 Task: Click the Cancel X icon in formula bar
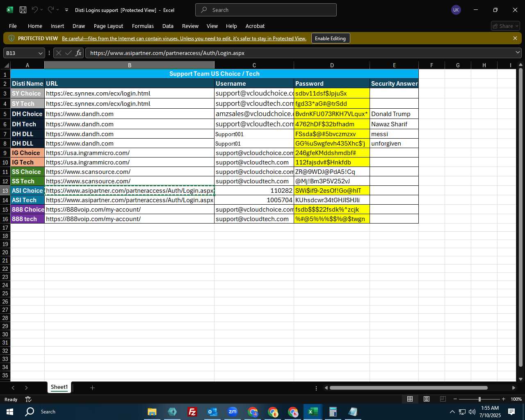tap(59, 53)
